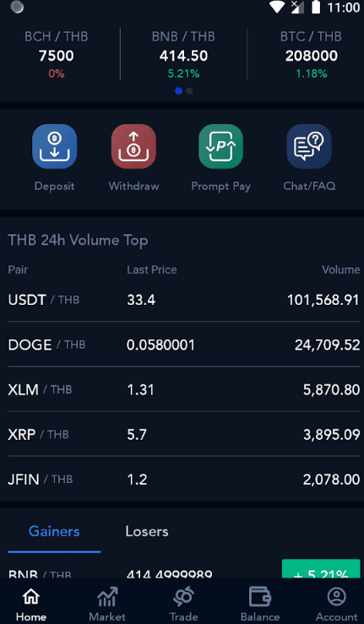Open the BNB / THB ticker

coord(183,54)
